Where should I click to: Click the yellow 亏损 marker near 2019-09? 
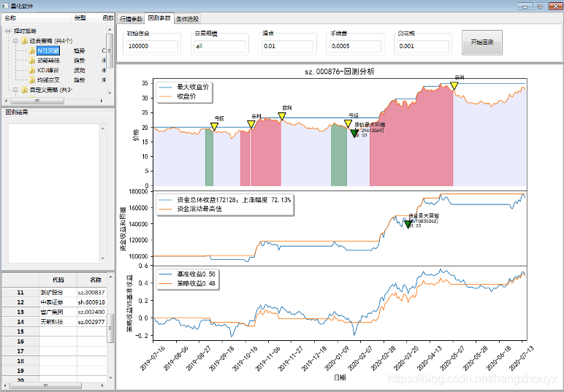(214, 126)
